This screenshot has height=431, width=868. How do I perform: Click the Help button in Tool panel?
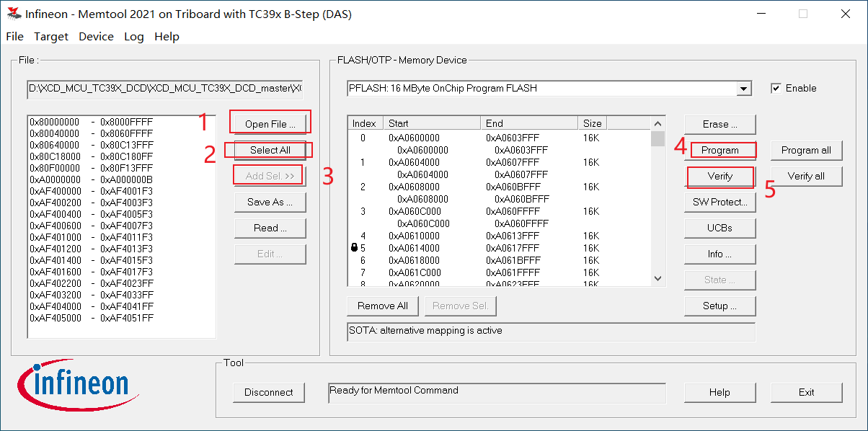(x=720, y=392)
